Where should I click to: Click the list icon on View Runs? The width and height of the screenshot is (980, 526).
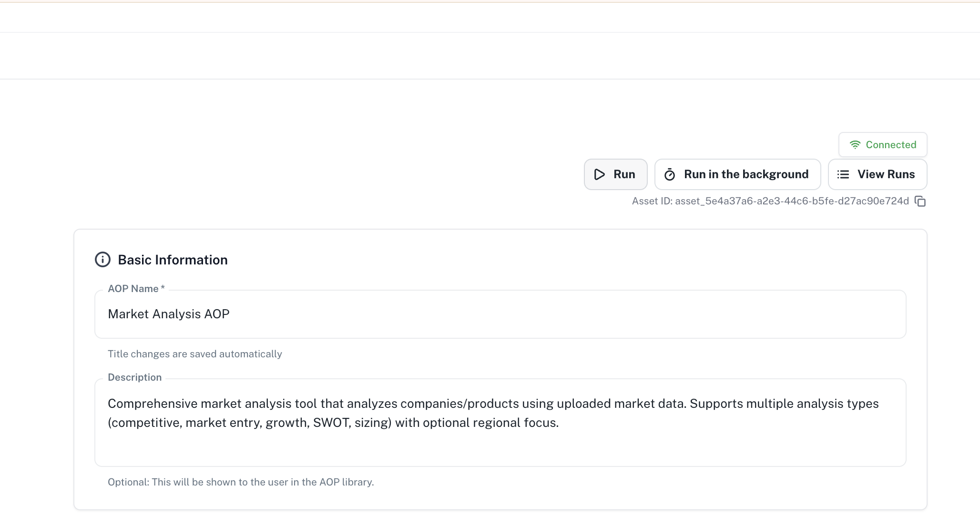point(843,174)
